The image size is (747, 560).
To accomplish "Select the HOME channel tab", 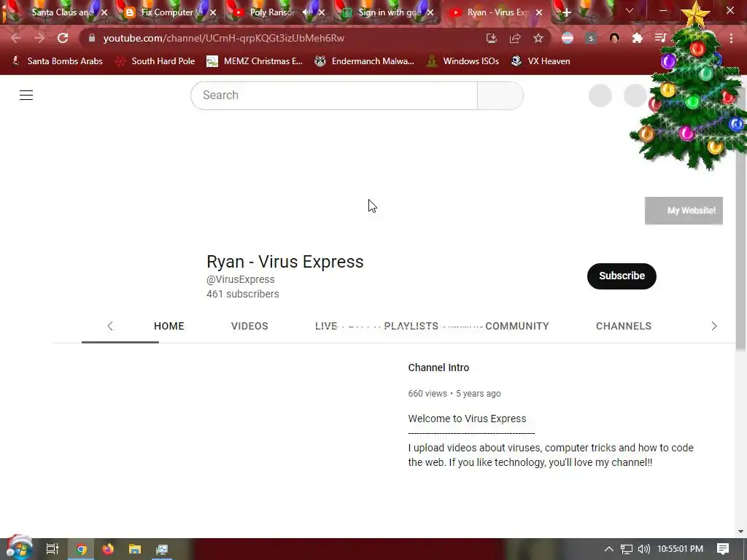I will 169,326.
